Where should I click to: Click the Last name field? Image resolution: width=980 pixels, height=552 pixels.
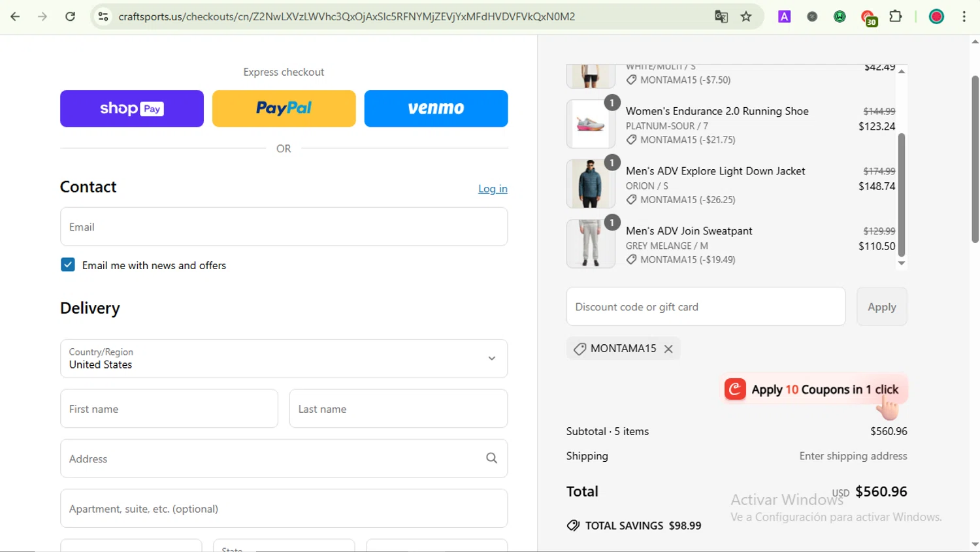399,409
